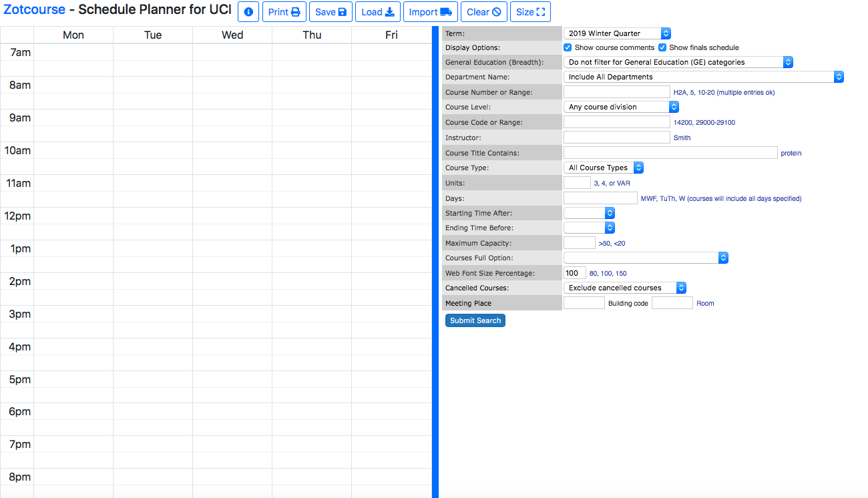Click the Print button with printer icon
The width and height of the screenshot is (868, 498).
coord(284,12)
